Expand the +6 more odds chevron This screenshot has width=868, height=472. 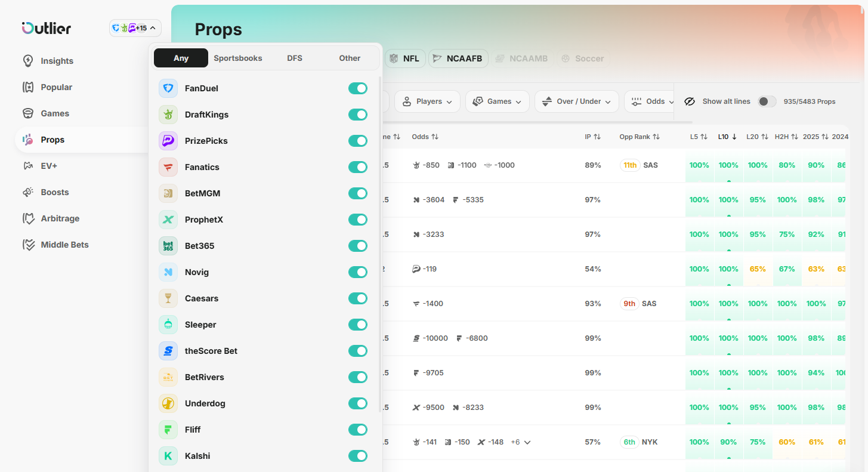pos(527,442)
